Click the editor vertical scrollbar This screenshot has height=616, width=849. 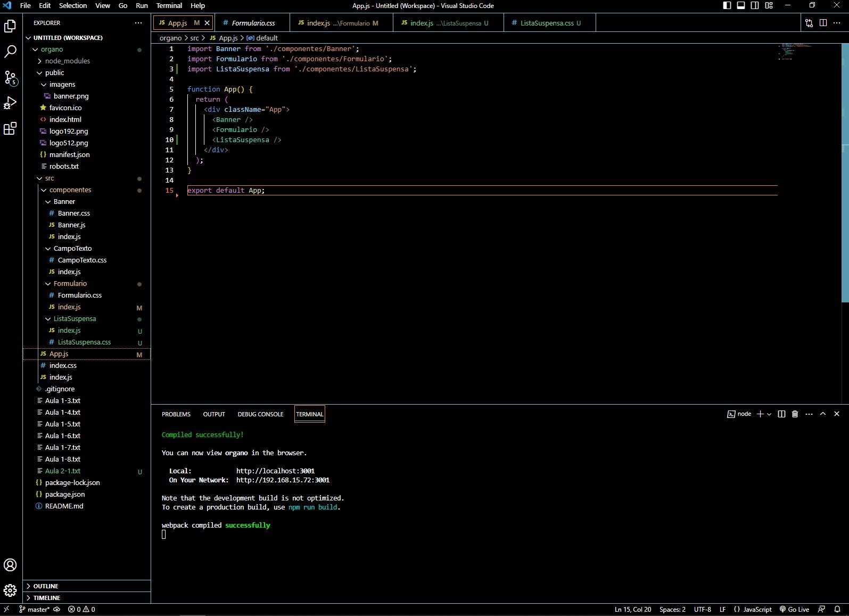pyautogui.click(x=845, y=173)
